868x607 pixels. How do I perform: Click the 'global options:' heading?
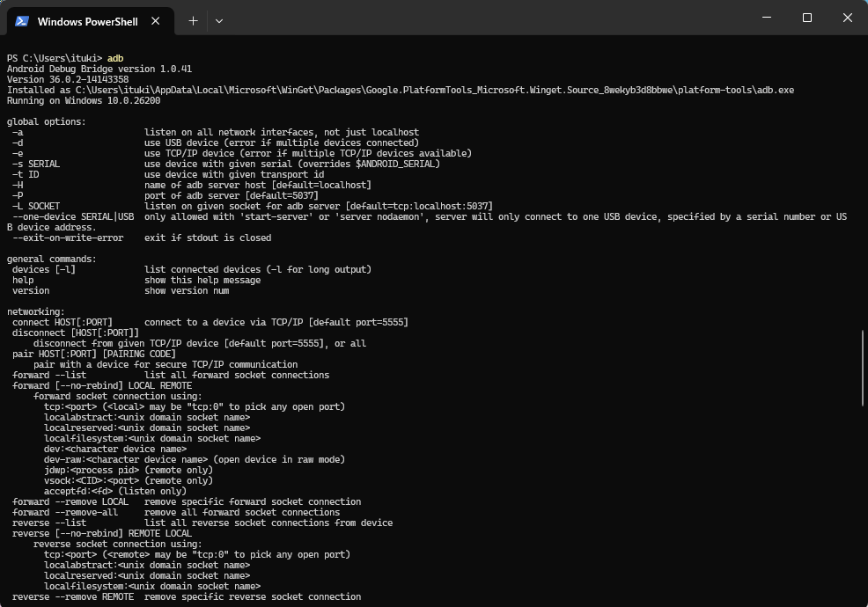[47, 121]
